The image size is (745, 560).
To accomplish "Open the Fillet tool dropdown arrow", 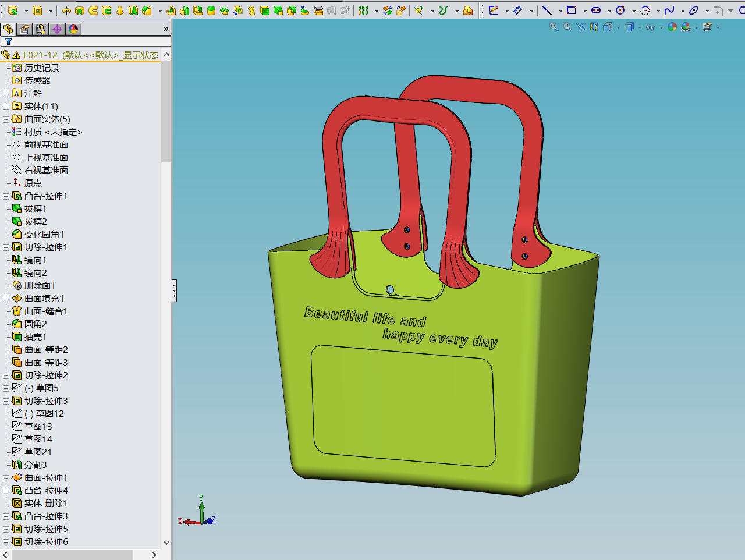I will click(x=160, y=11).
